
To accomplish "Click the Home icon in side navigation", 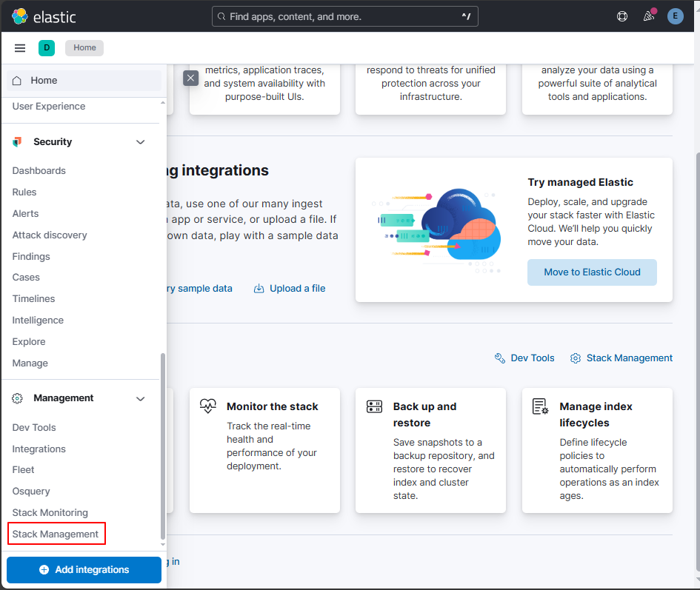I will [x=17, y=81].
